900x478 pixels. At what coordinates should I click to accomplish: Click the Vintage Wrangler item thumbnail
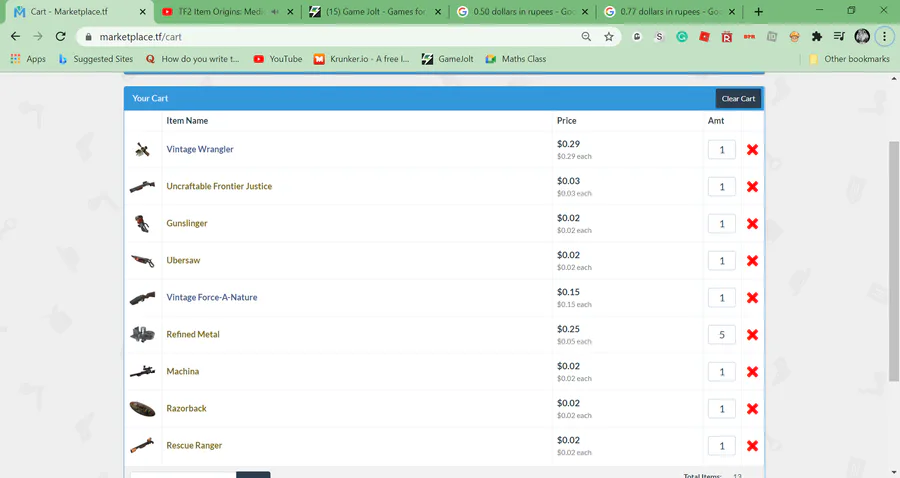point(142,150)
